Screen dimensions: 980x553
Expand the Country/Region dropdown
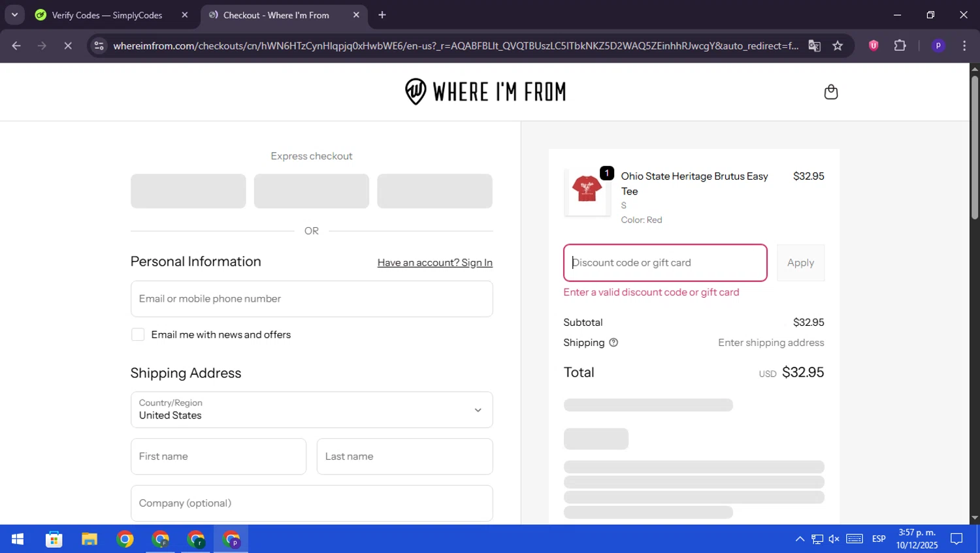pos(312,410)
